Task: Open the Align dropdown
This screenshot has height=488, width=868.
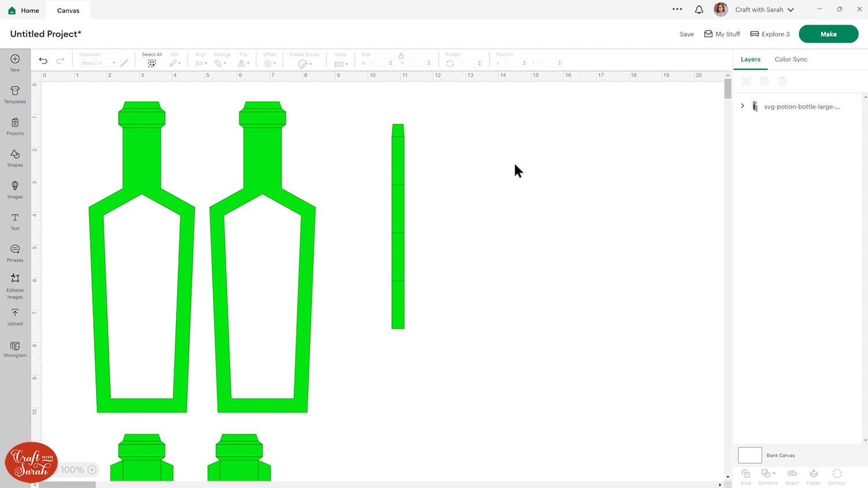Action: point(201,63)
